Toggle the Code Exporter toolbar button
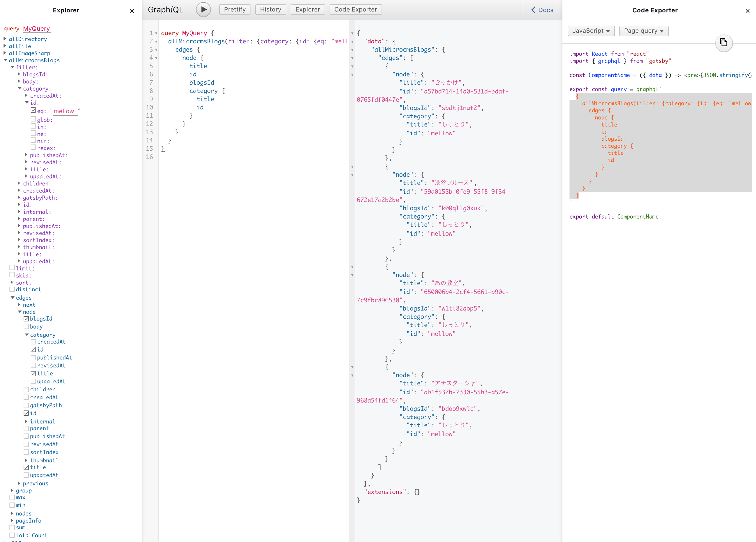 tap(355, 10)
